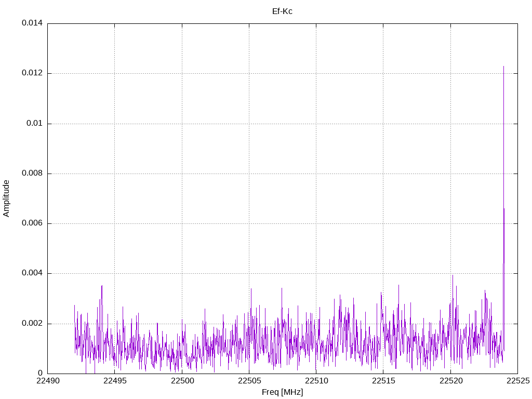This screenshot has height=399, width=532.
Task: Click the Amplitude y-axis label
Action: coord(6,198)
